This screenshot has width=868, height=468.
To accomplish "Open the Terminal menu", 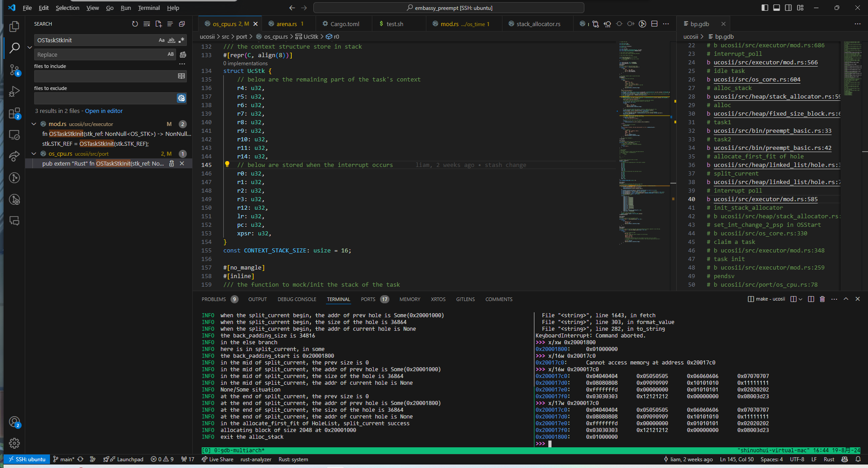I will pos(149,8).
